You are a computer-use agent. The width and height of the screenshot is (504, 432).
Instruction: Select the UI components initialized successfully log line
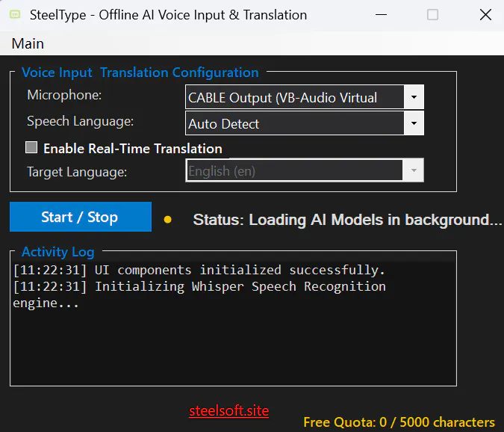(199, 271)
